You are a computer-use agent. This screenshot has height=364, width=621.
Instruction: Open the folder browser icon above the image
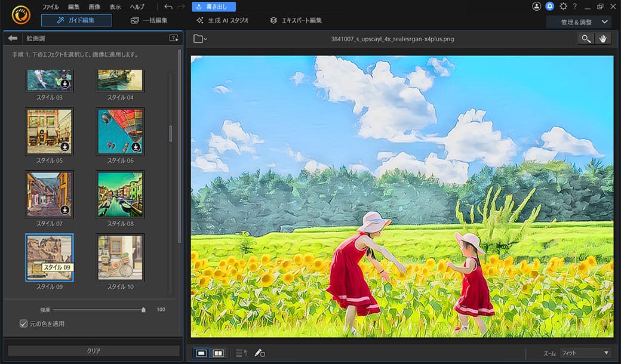[199, 38]
